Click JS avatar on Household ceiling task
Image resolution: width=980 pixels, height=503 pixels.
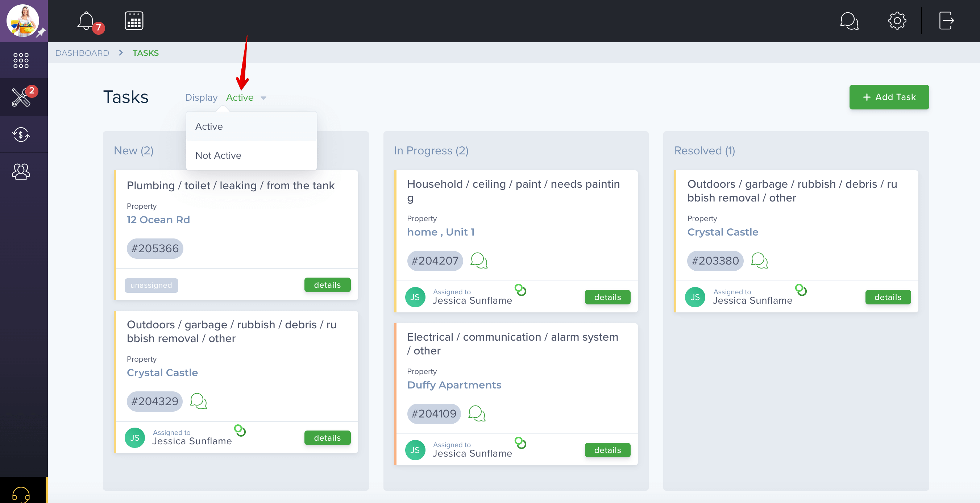[415, 297]
